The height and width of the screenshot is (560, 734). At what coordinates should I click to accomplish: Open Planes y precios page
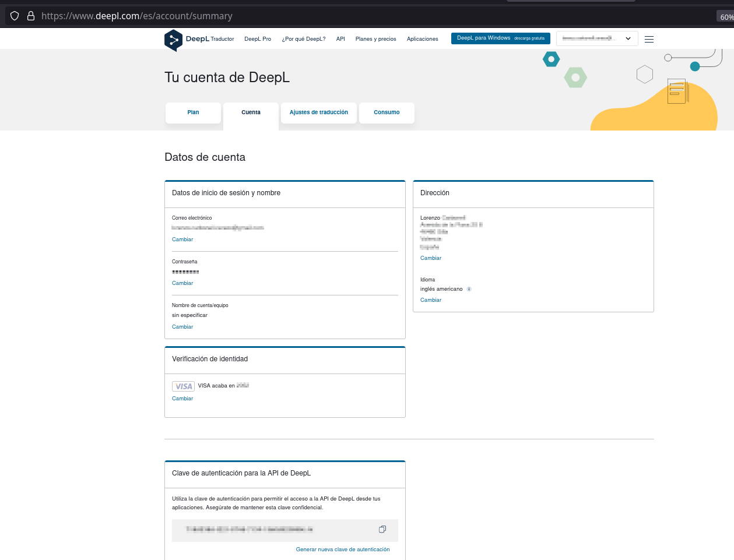[x=375, y=39]
